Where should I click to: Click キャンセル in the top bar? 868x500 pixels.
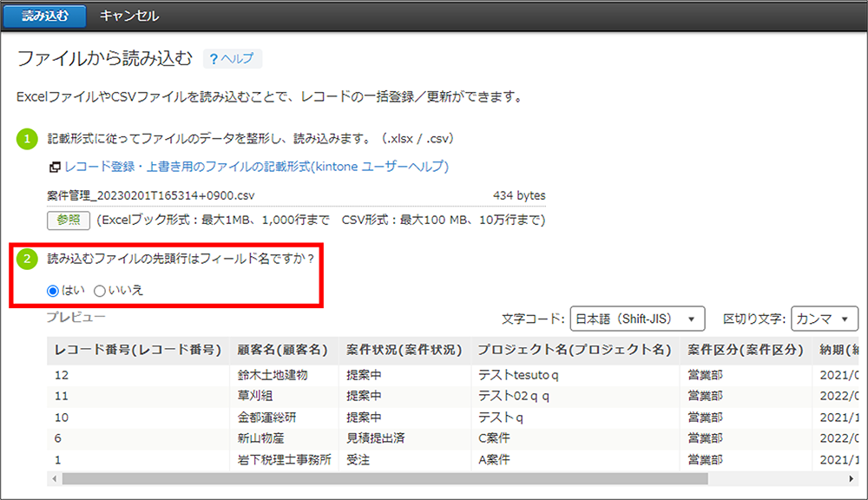pos(129,16)
